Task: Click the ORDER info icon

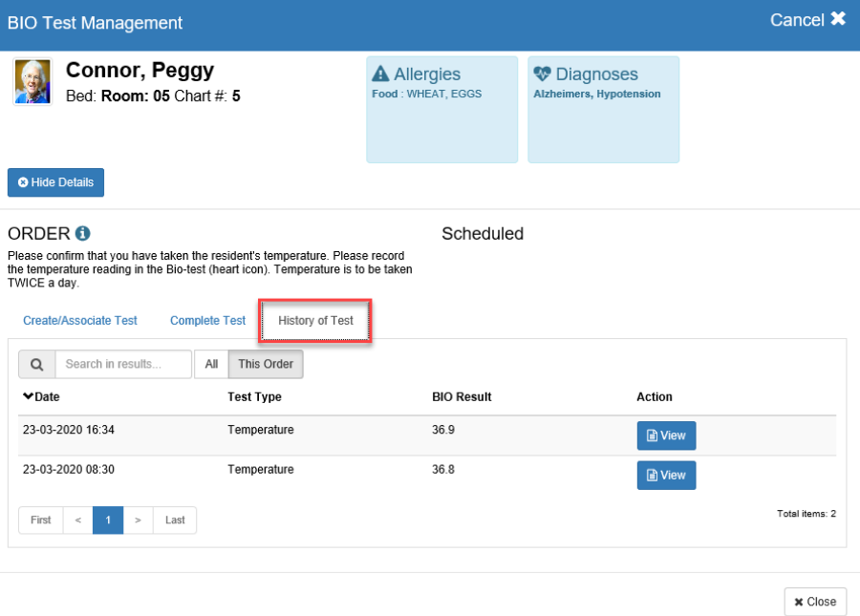Action: click(x=83, y=234)
